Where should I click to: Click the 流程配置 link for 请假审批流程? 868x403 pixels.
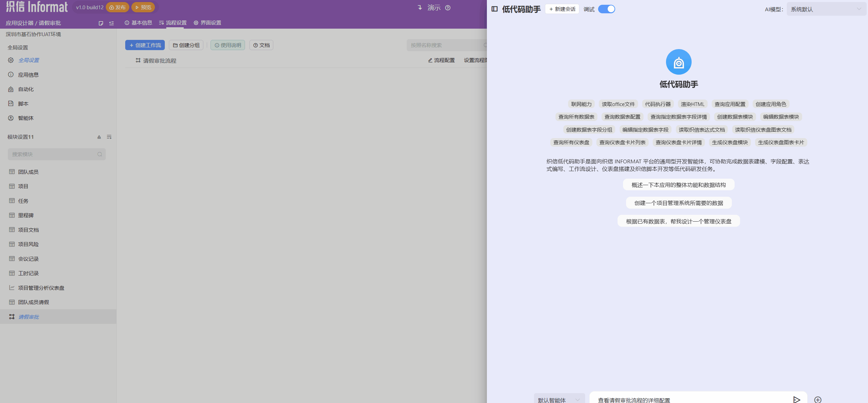[x=442, y=60]
